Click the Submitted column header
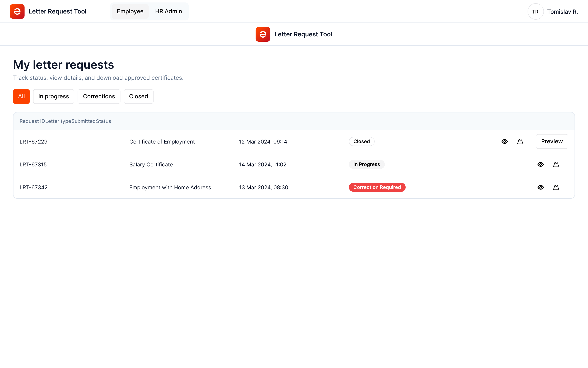588x368 pixels. click(x=84, y=121)
